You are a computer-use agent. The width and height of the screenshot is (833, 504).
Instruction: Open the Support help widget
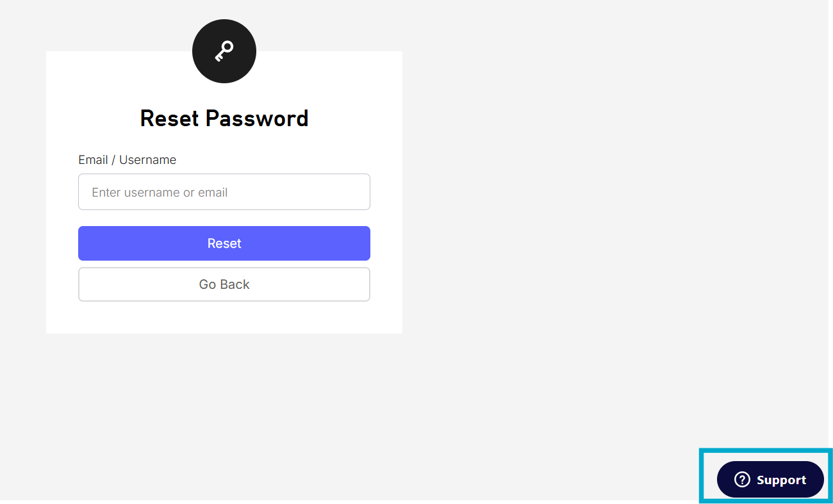pos(770,479)
